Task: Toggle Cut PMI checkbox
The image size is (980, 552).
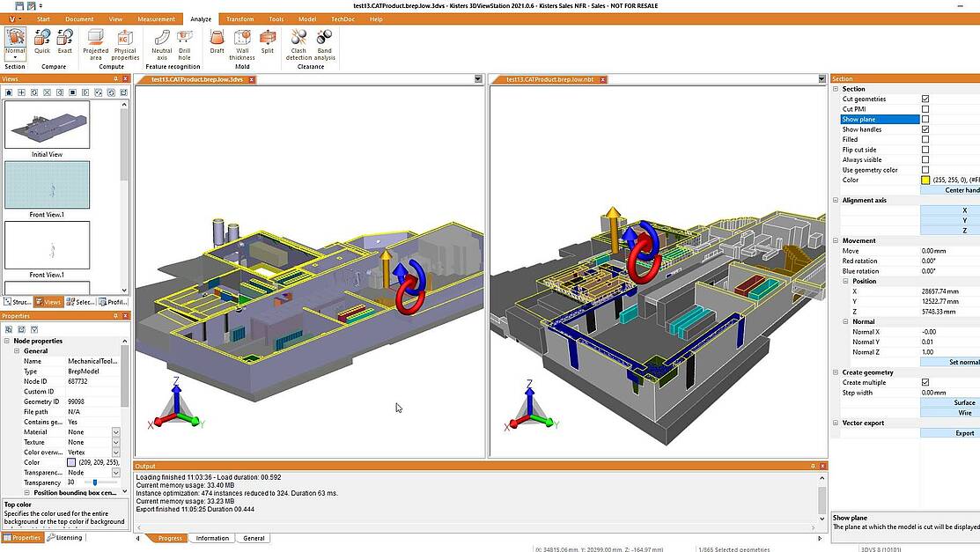Action: (x=925, y=109)
